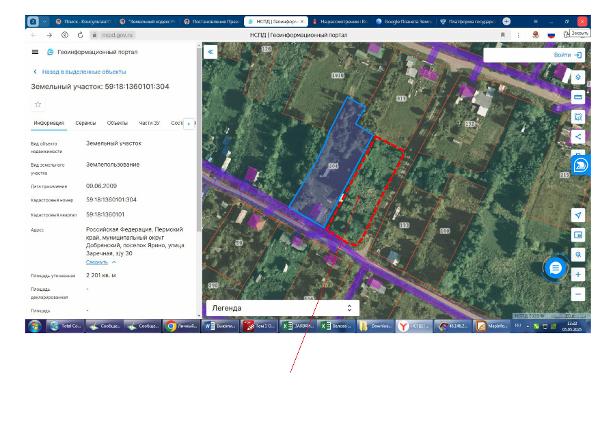This screenshot has width=600, height=424.
Task: Open Total Commander from taskbar
Action: 65,326
